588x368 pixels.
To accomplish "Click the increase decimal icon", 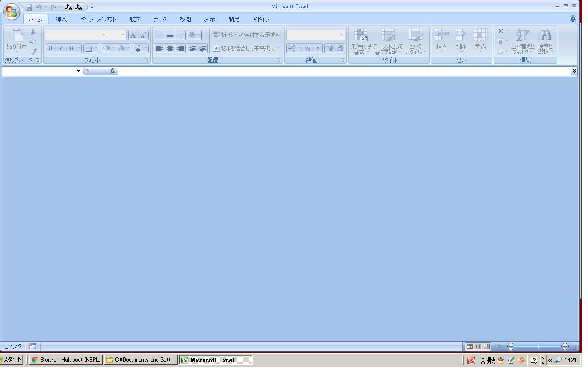I will (x=330, y=48).
